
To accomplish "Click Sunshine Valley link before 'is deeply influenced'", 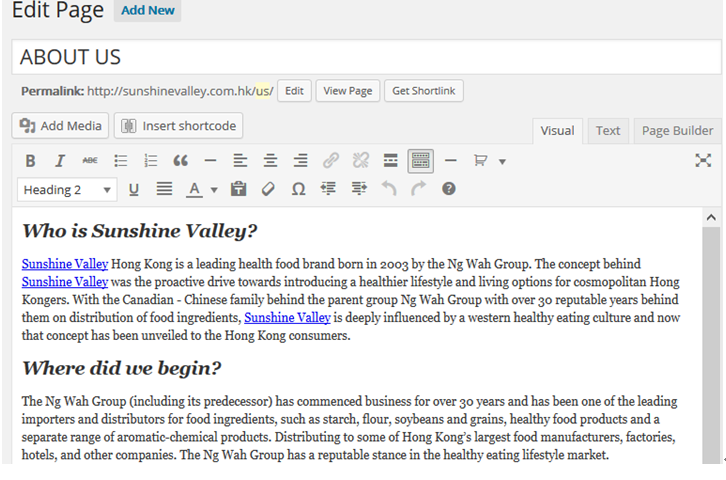I will (288, 318).
